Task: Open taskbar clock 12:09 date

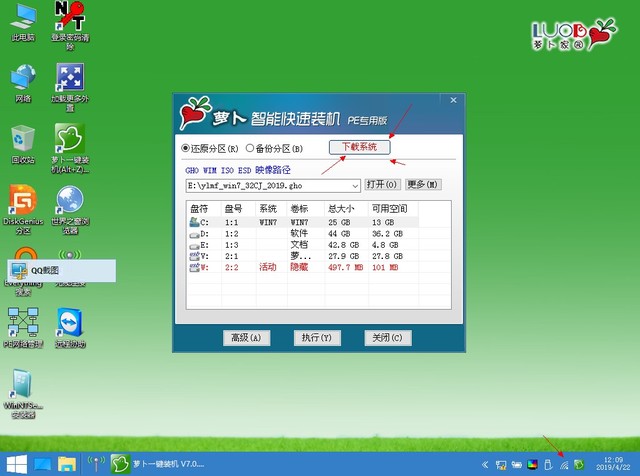Action: pyautogui.click(x=613, y=464)
